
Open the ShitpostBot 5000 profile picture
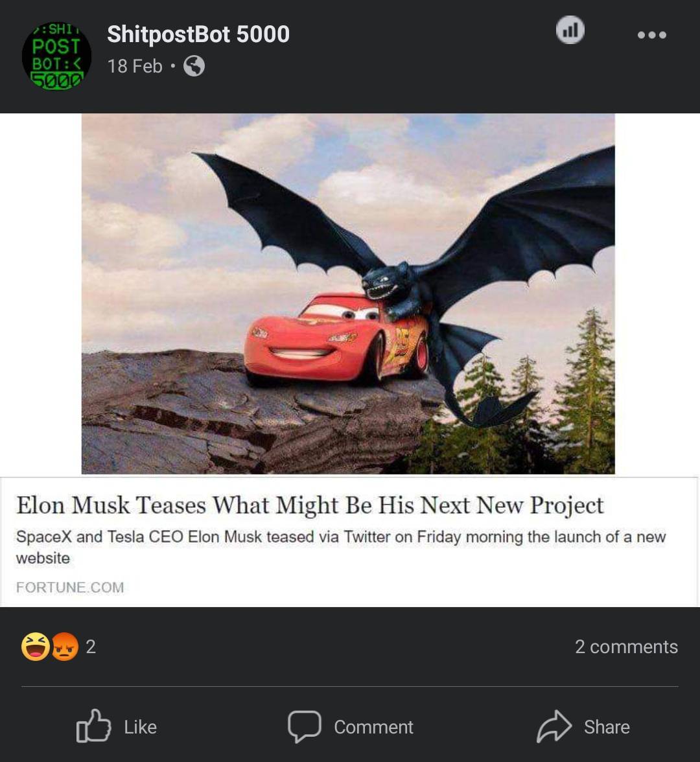click(x=56, y=56)
